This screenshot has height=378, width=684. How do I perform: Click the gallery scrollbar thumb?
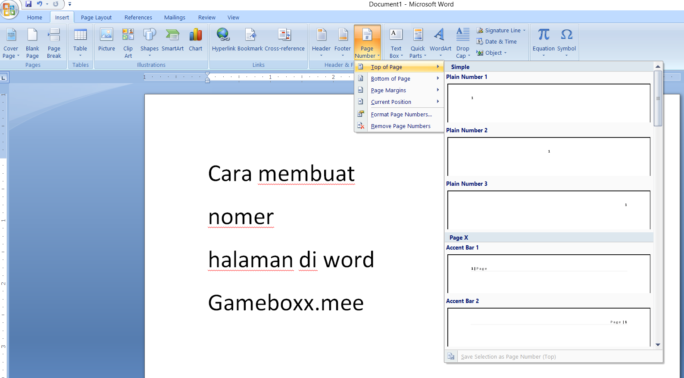pyautogui.click(x=658, y=99)
